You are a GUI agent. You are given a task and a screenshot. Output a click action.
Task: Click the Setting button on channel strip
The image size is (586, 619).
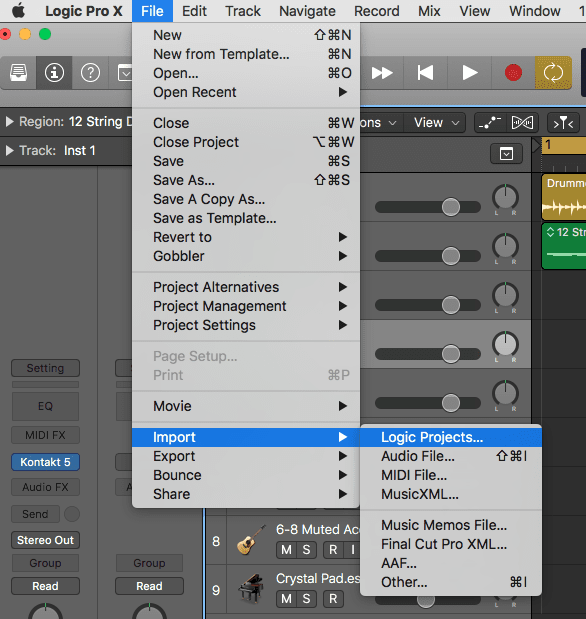[45, 368]
